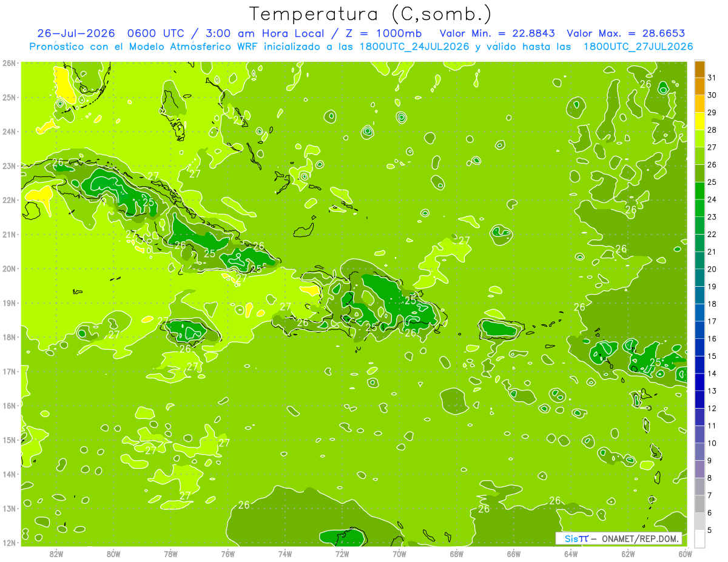Click the colorbar label '31'
The image size is (728, 562).
712,78
